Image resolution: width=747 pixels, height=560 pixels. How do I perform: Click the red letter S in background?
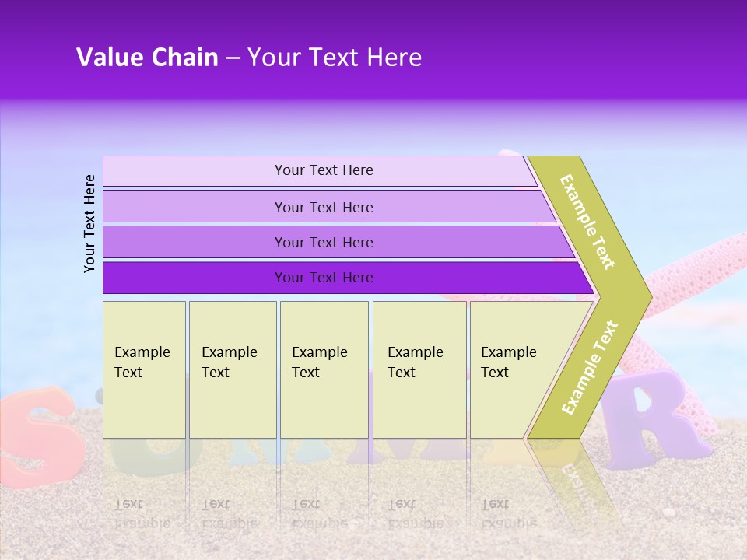[x=35, y=436]
